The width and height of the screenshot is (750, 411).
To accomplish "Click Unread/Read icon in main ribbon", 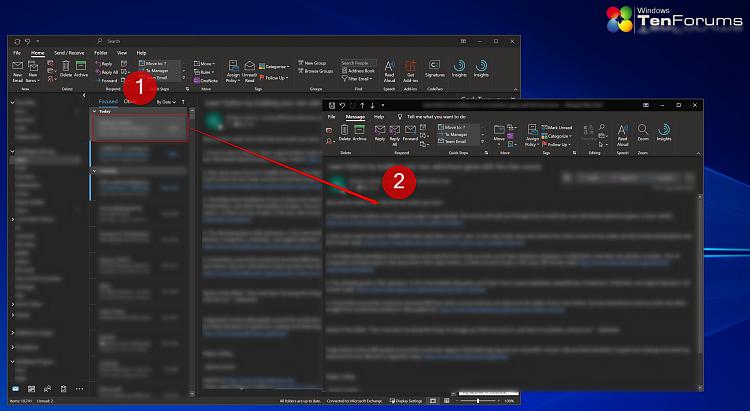I will coord(249,71).
